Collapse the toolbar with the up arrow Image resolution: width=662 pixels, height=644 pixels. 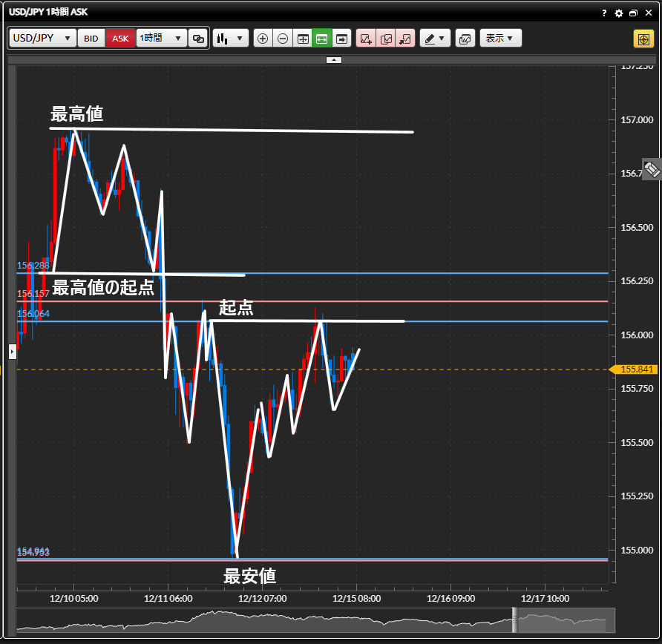pos(334,59)
